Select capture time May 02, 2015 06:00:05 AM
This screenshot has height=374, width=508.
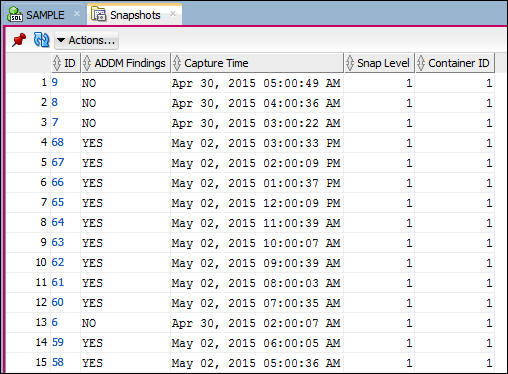coord(256,343)
